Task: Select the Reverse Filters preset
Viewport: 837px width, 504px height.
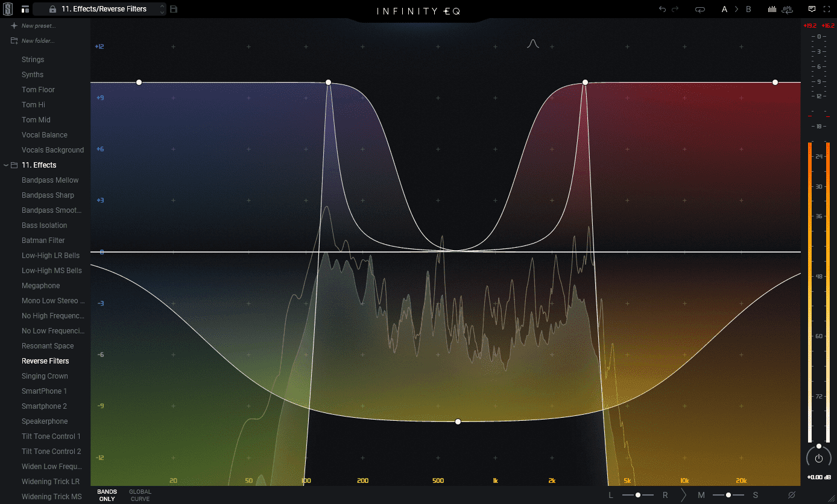Action: (45, 361)
